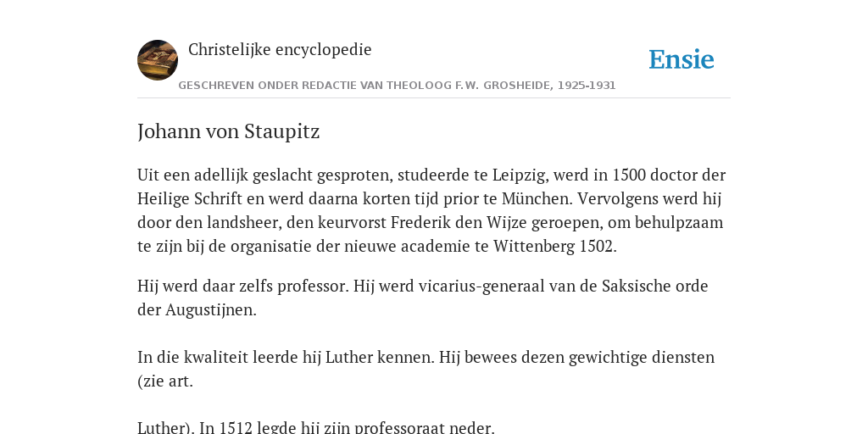Click the horizontal divider below header

434,98
